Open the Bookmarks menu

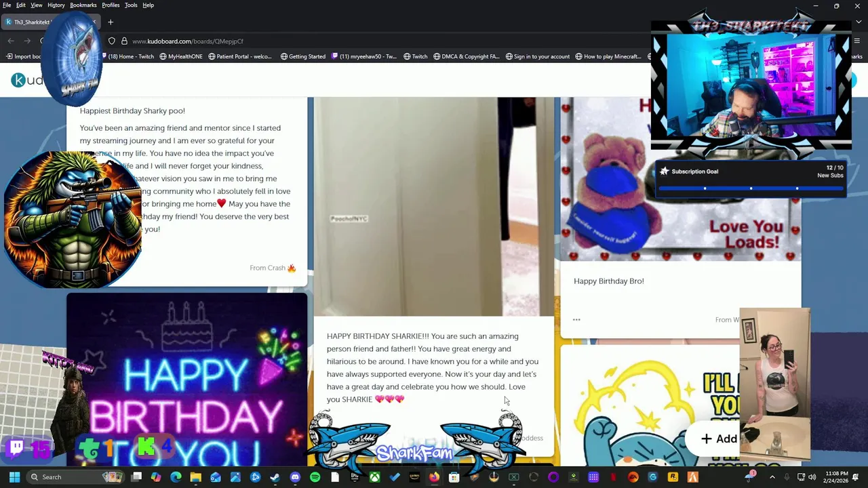tap(83, 5)
